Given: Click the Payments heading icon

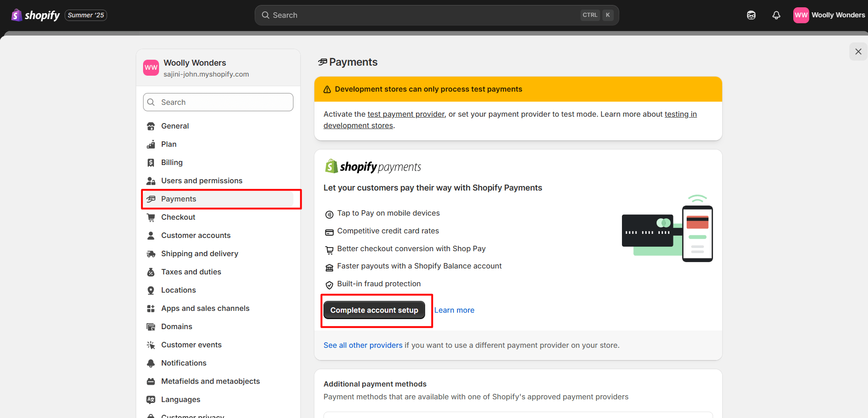Looking at the screenshot, I should coord(323,62).
